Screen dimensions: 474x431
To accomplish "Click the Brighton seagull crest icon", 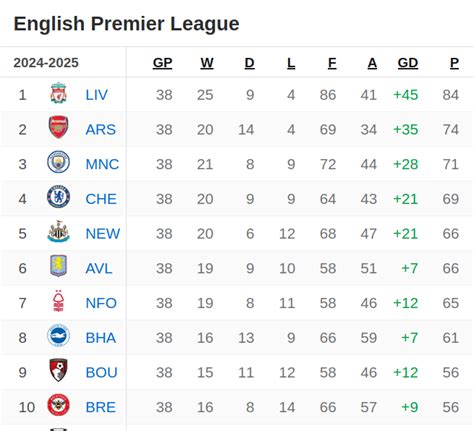I will (x=58, y=335).
